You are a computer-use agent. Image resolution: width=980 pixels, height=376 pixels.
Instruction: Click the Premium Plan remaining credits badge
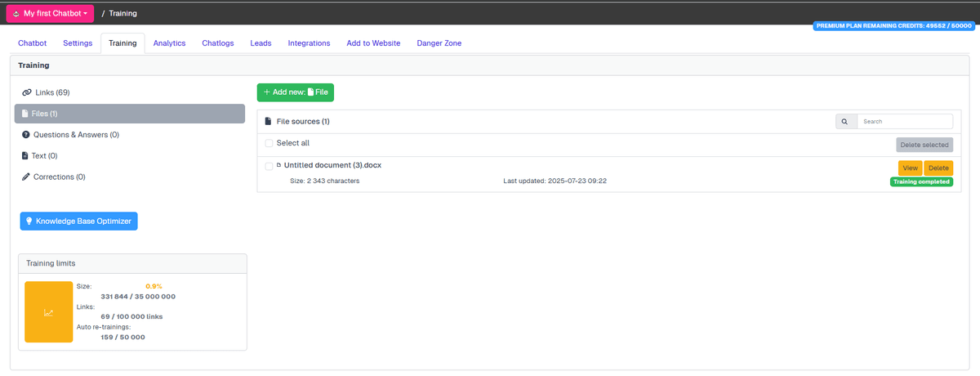(x=893, y=26)
